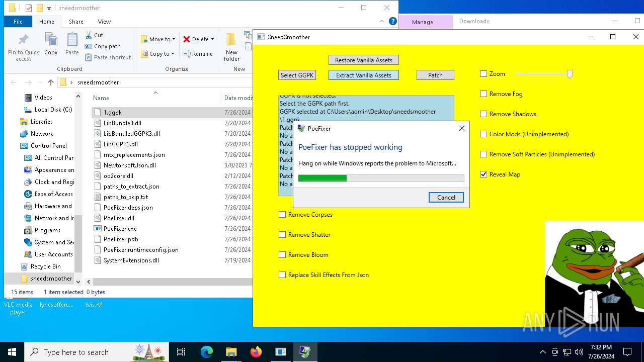Sort files by Name column header
The width and height of the screenshot is (644, 362).
(101, 98)
